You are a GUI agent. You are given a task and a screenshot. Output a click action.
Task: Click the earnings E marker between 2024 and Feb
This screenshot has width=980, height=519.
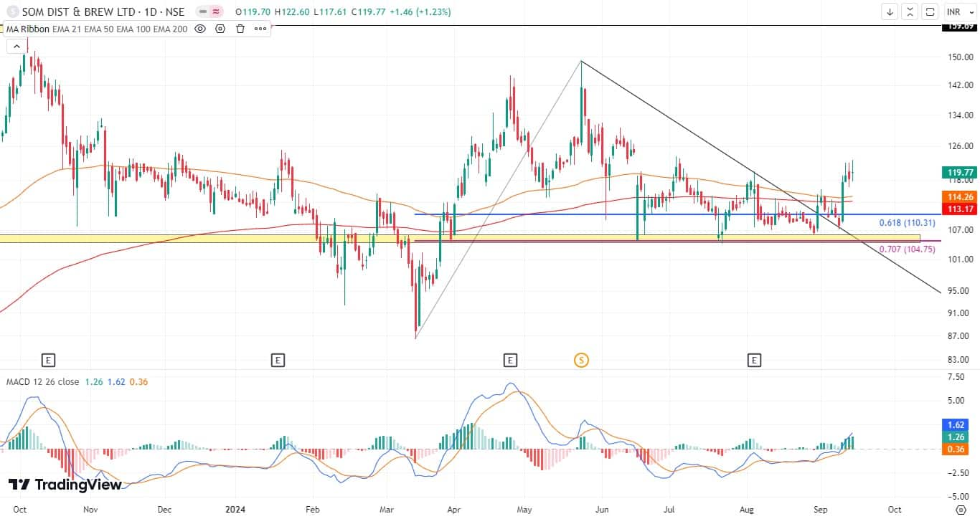pyautogui.click(x=278, y=360)
